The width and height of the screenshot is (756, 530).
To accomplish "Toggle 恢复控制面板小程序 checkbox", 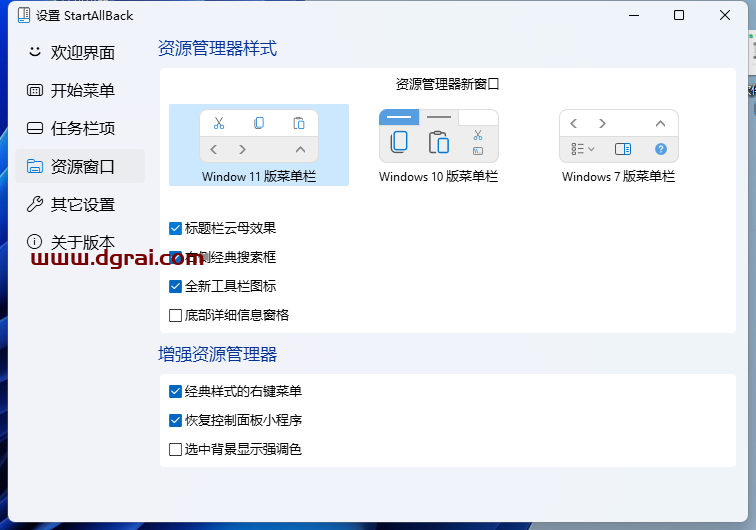I will tap(176, 421).
